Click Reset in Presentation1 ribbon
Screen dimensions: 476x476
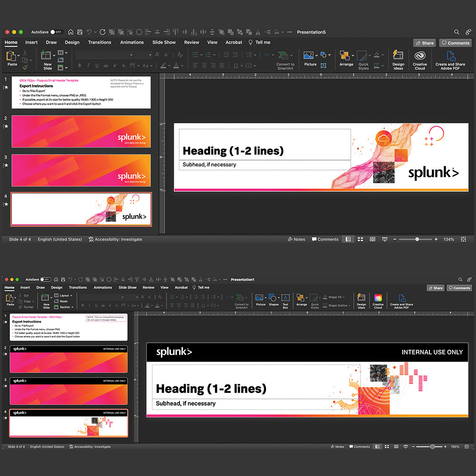[61, 301]
